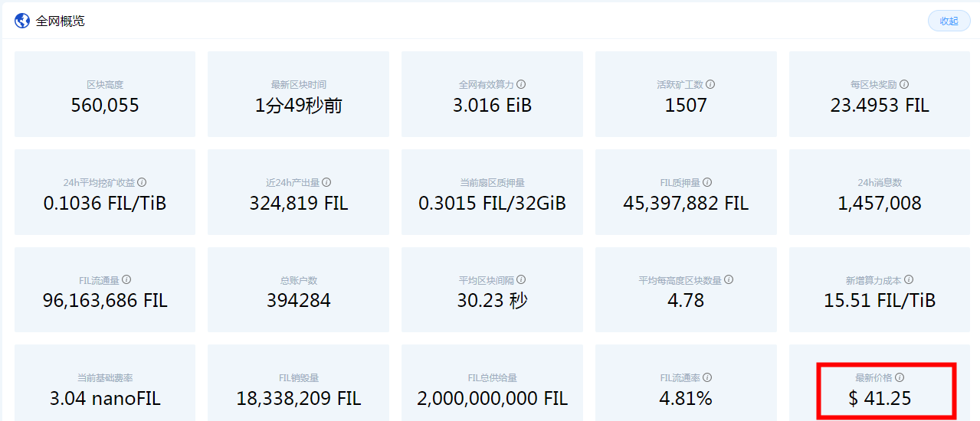Click info icon beside 平均区块间隔

coord(521,280)
